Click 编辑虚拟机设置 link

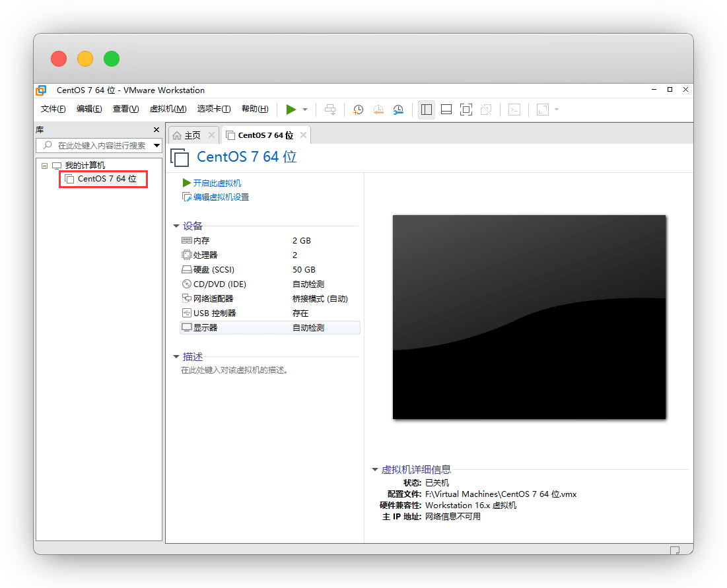[221, 197]
